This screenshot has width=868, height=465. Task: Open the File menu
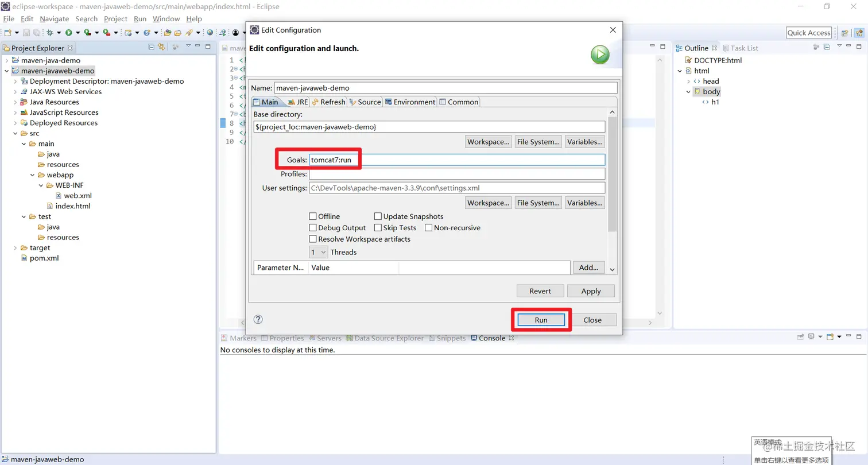point(9,19)
